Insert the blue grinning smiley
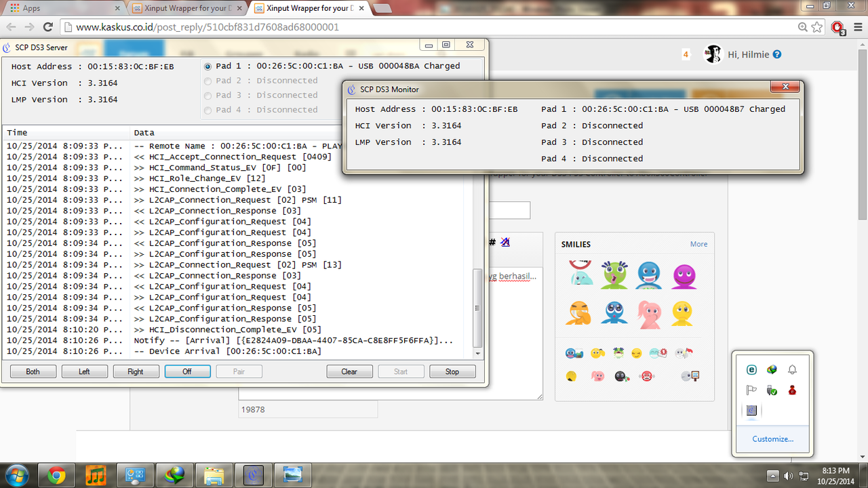The height and width of the screenshot is (488, 868). pyautogui.click(x=649, y=275)
